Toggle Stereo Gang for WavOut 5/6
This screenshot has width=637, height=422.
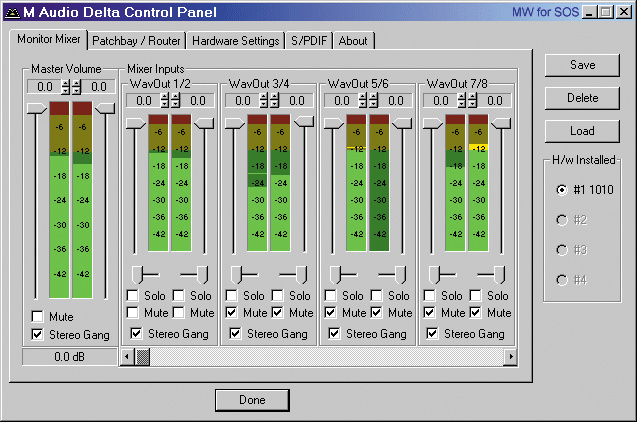[x=333, y=334]
